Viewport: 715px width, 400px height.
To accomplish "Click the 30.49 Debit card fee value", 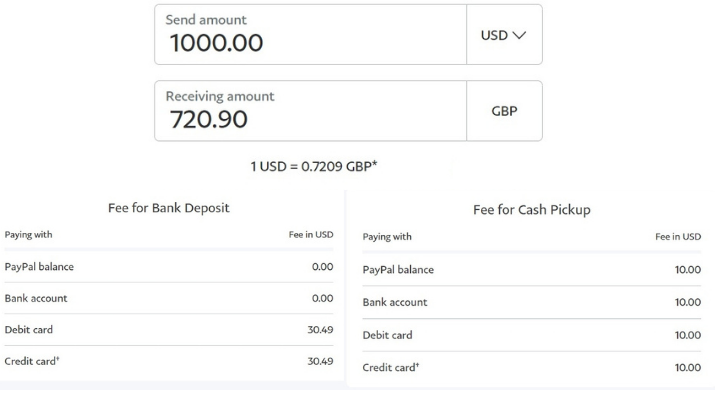I will click(319, 329).
